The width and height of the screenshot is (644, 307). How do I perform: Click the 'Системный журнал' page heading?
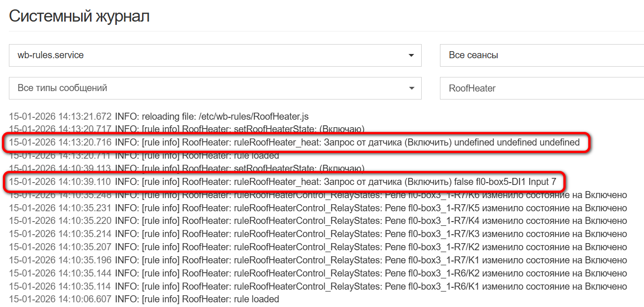pos(79,16)
